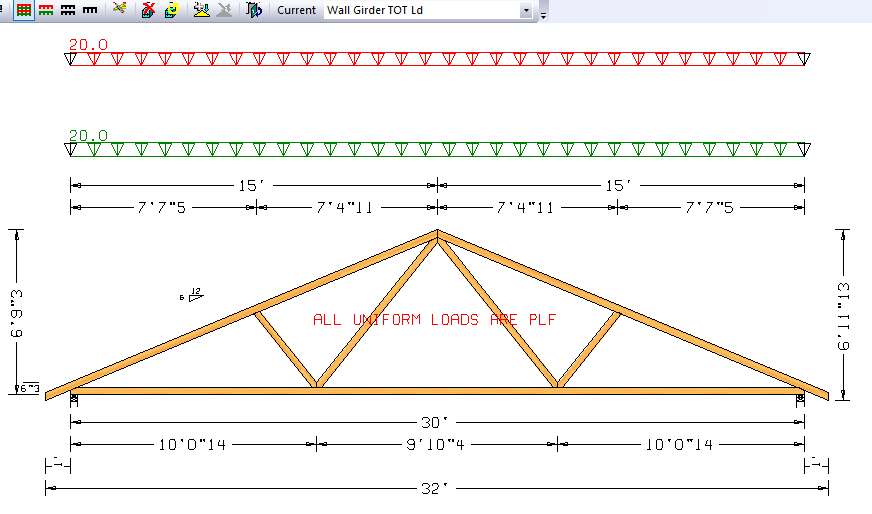This screenshot has height=514, width=872.
Task: Select the red 20.0 load value
Action: tap(88, 45)
